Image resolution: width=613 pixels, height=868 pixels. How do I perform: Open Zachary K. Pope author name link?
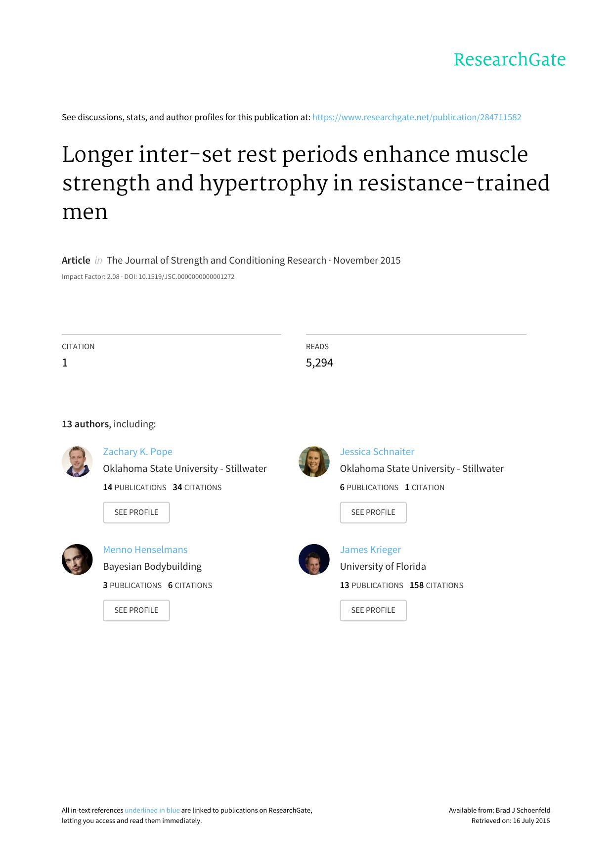pos(137,452)
